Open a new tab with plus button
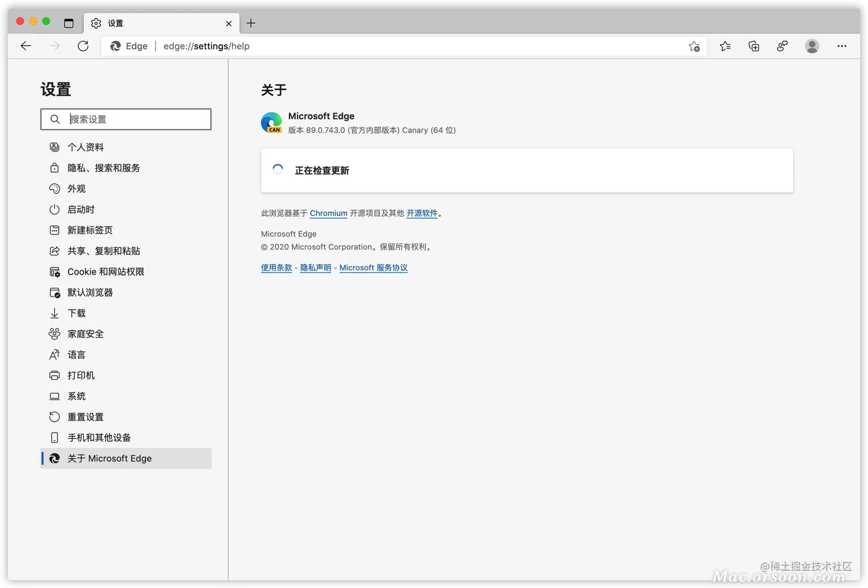Image resolution: width=868 pixels, height=588 pixels. (x=251, y=23)
